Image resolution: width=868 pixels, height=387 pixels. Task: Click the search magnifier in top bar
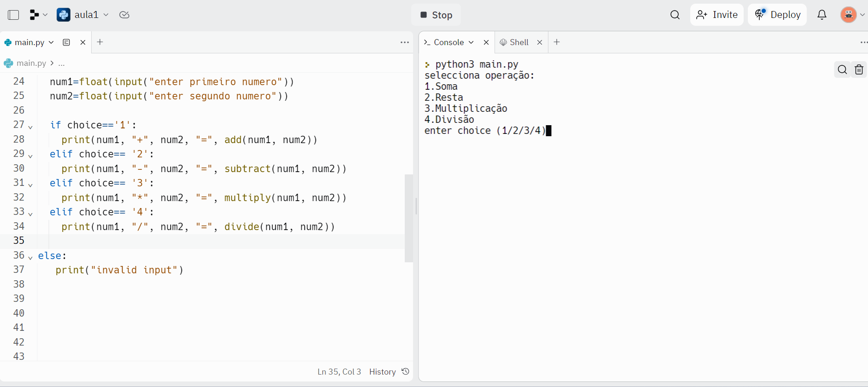click(x=675, y=15)
